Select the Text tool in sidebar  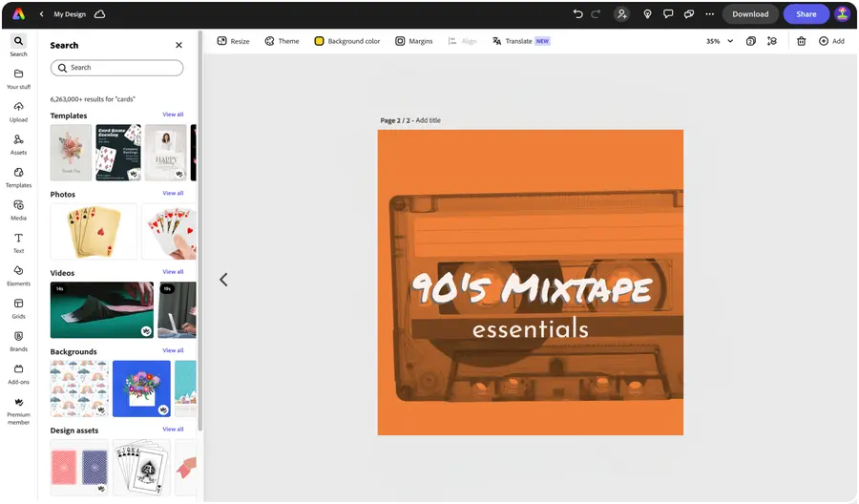click(x=18, y=241)
